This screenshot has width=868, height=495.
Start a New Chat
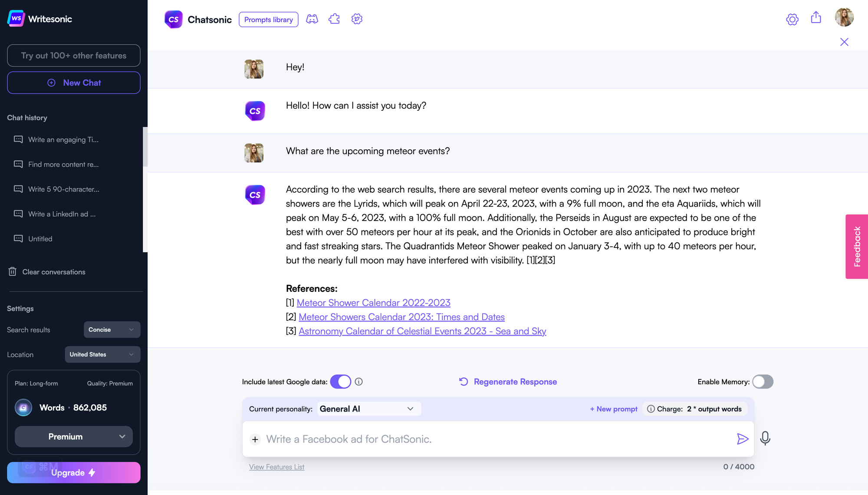73,82
